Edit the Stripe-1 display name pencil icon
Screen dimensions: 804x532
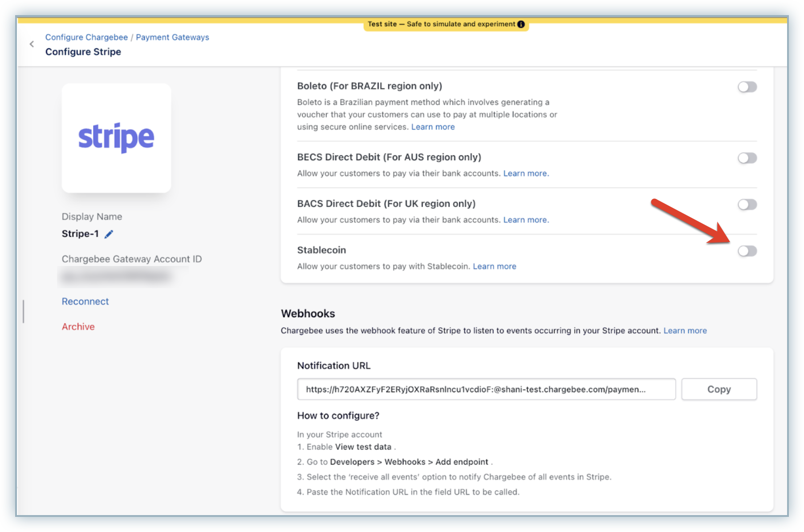click(x=109, y=234)
